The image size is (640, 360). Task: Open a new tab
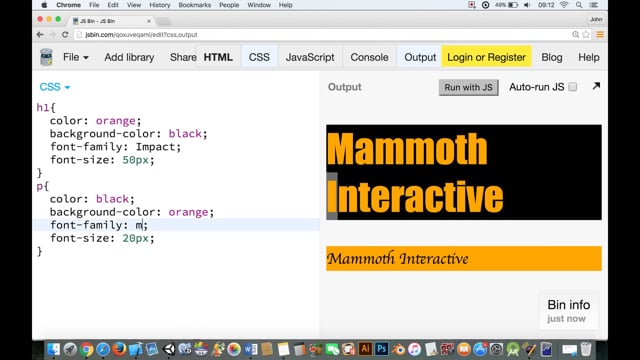pyautogui.click(x=164, y=21)
